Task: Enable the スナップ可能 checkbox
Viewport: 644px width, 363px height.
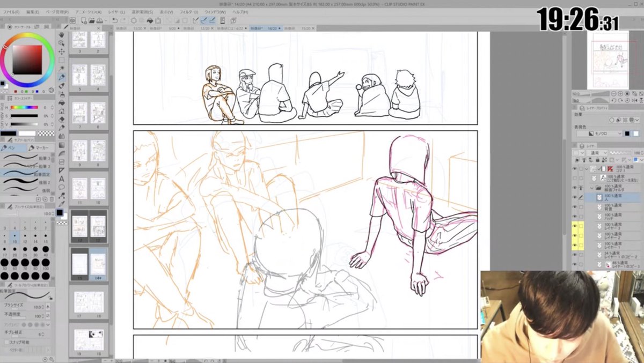Action: coord(7,342)
